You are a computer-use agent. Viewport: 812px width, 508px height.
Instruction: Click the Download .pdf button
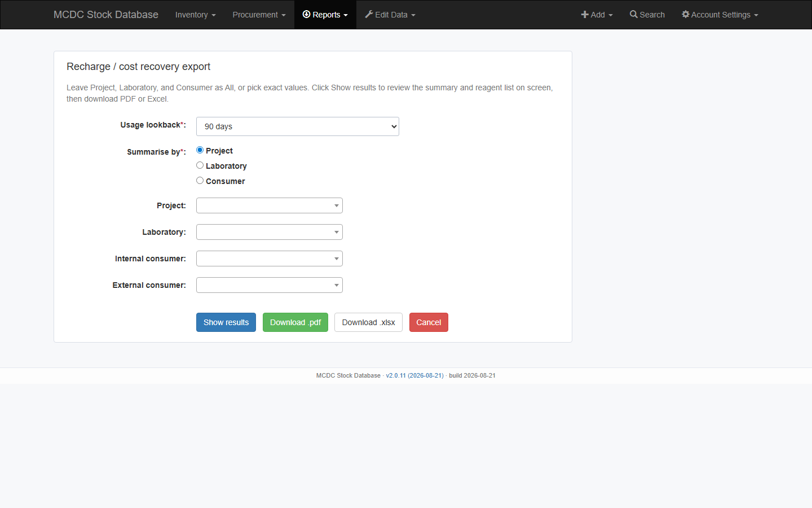[x=295, y=322]
